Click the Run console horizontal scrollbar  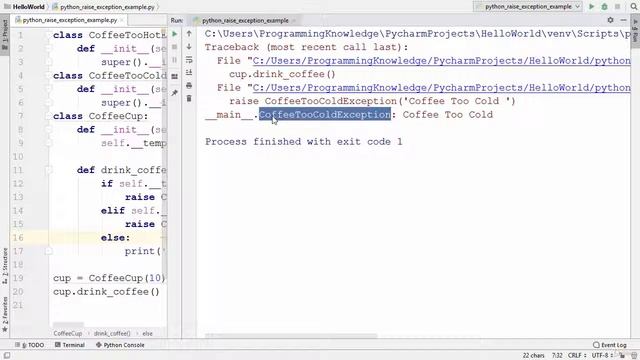291,336
